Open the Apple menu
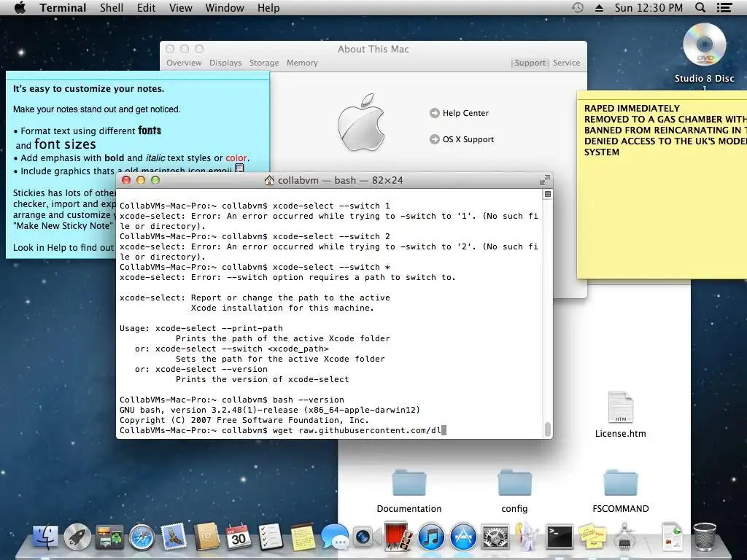The width and height of the screenshot is (747, 560). [20, 7]
